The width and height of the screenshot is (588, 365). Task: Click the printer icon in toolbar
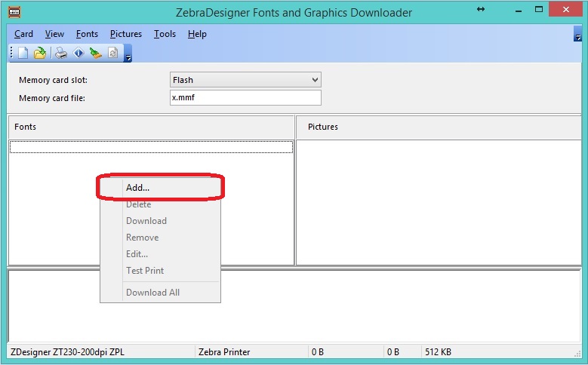[61, 53]
